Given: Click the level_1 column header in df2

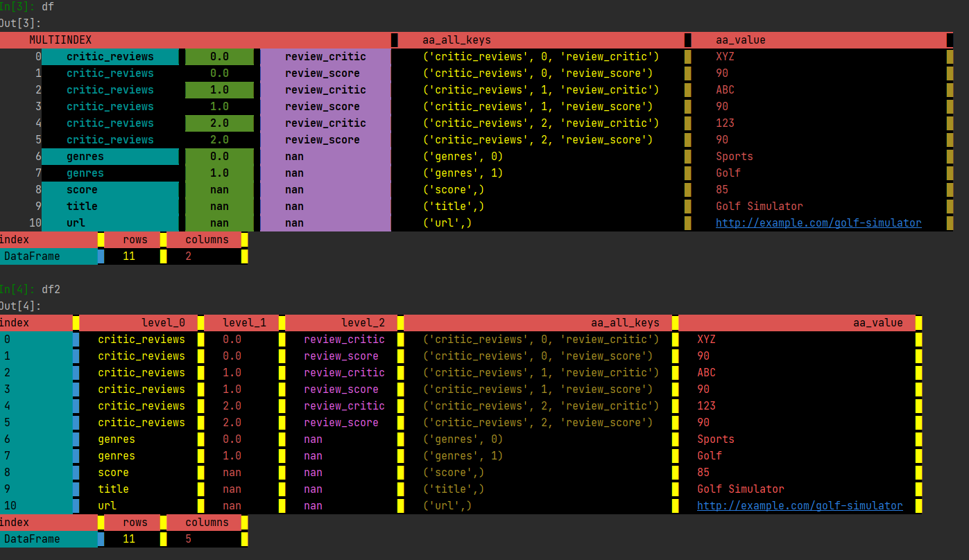Looking at the screenshot, I should coord(243,322).
